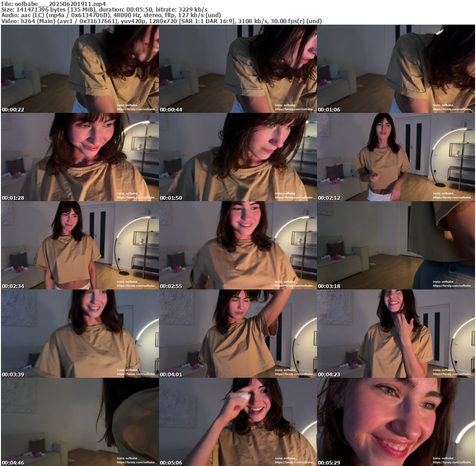Choose the frame at 00:05:29
476x466 pixels.
[x=396, y=422]
